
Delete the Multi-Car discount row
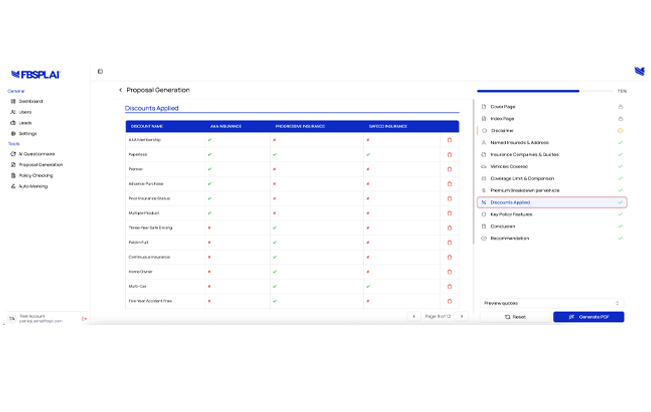tap(449, 287)
